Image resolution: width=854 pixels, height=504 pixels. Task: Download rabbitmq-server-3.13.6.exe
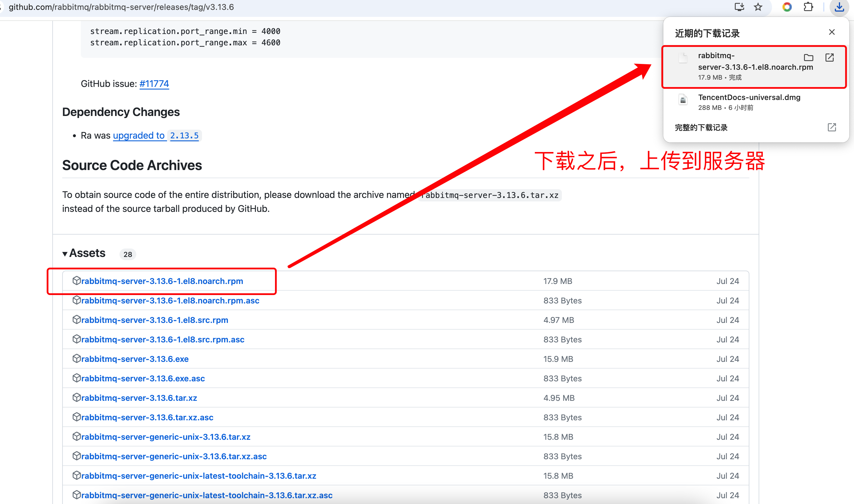[135, 359]
